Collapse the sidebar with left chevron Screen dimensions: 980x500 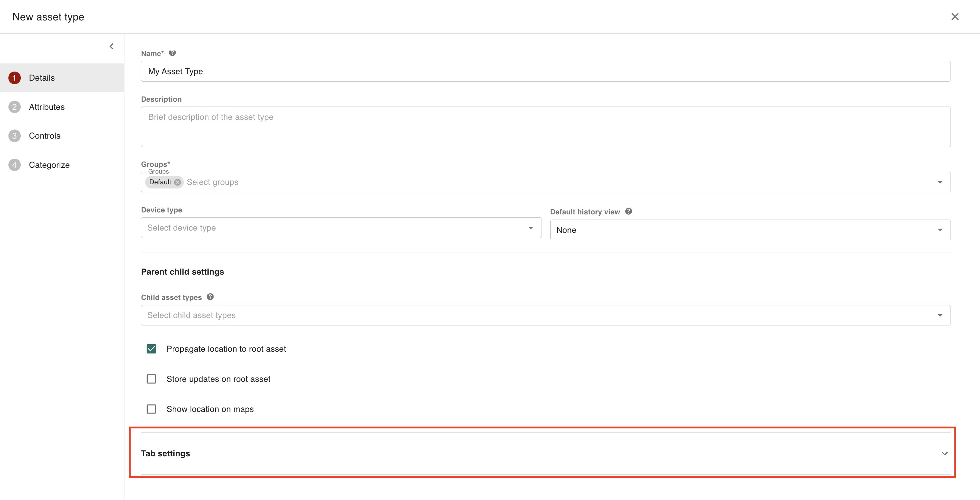click(x=111, y=46)
